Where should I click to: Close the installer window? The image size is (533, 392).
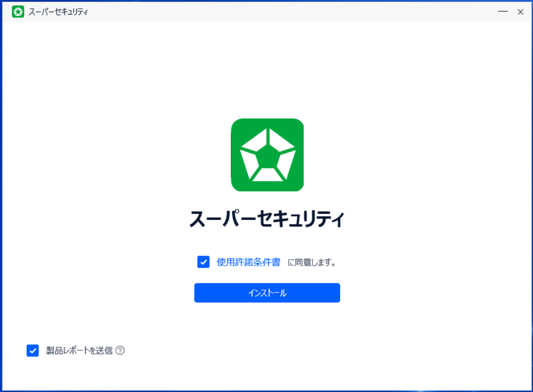[x=520, y=12]
